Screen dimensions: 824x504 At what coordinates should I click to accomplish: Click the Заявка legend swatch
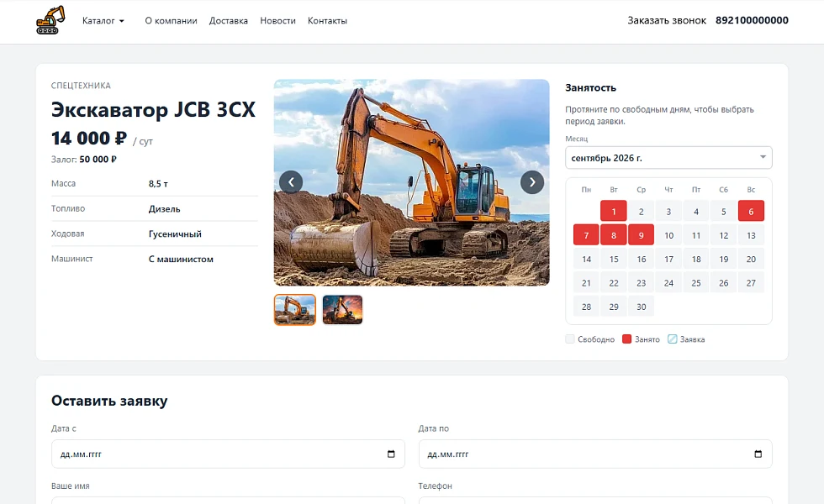(x=672, y=339)
